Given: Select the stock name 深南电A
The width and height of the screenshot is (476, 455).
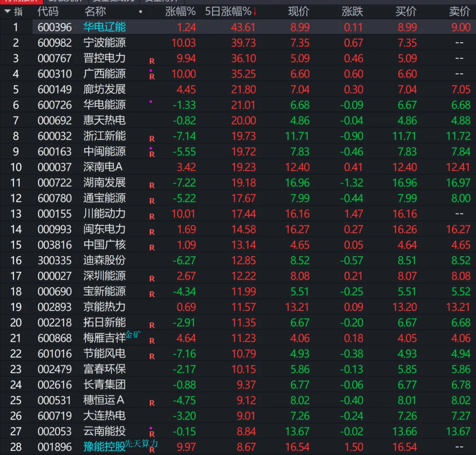Looking at the screenshot, I should 103,167.
